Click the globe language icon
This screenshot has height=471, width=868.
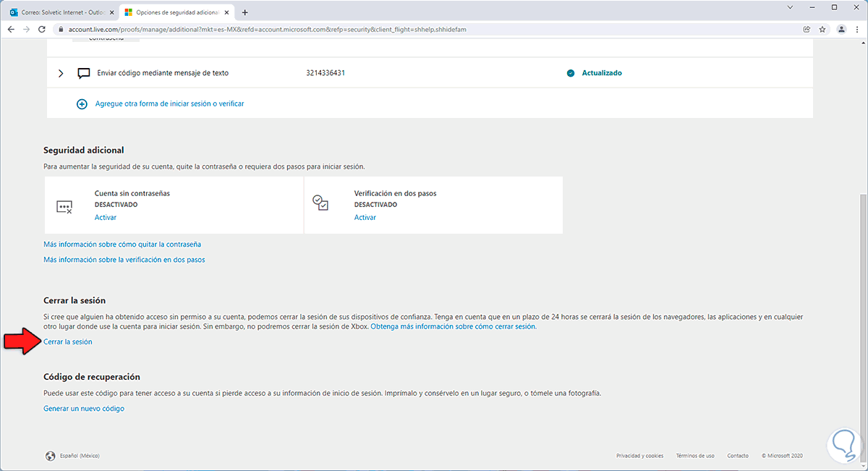51,456
